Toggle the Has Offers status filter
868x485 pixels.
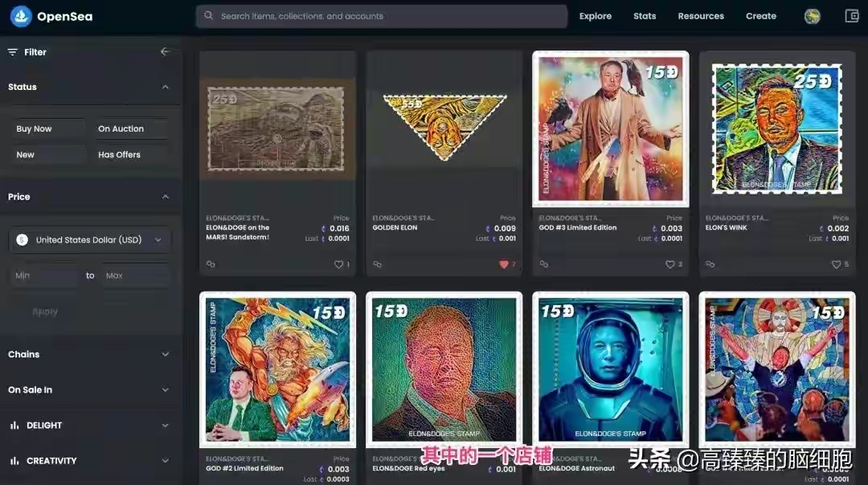click(x=131, y=155)
